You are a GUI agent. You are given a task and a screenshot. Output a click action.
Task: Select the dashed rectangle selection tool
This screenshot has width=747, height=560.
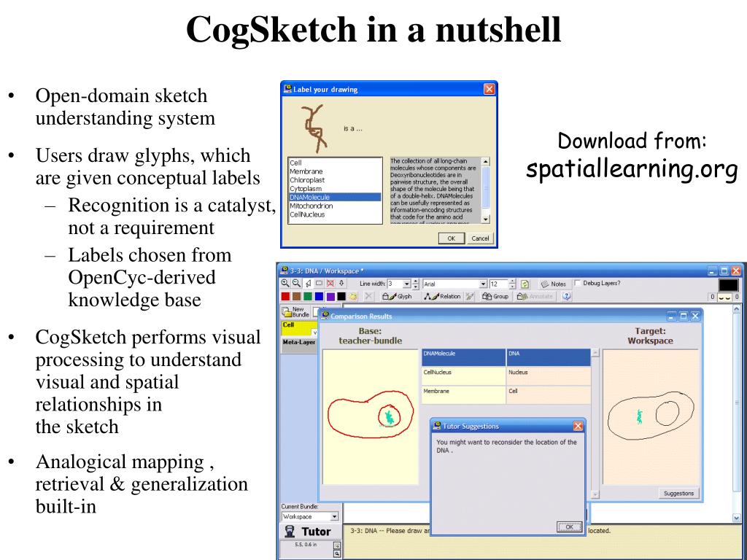[319, 284]
